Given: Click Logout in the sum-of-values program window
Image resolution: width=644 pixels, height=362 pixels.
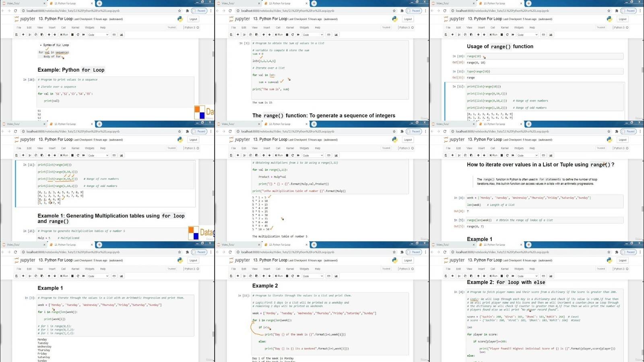Looking at the screenshot, I should point(408,19).
